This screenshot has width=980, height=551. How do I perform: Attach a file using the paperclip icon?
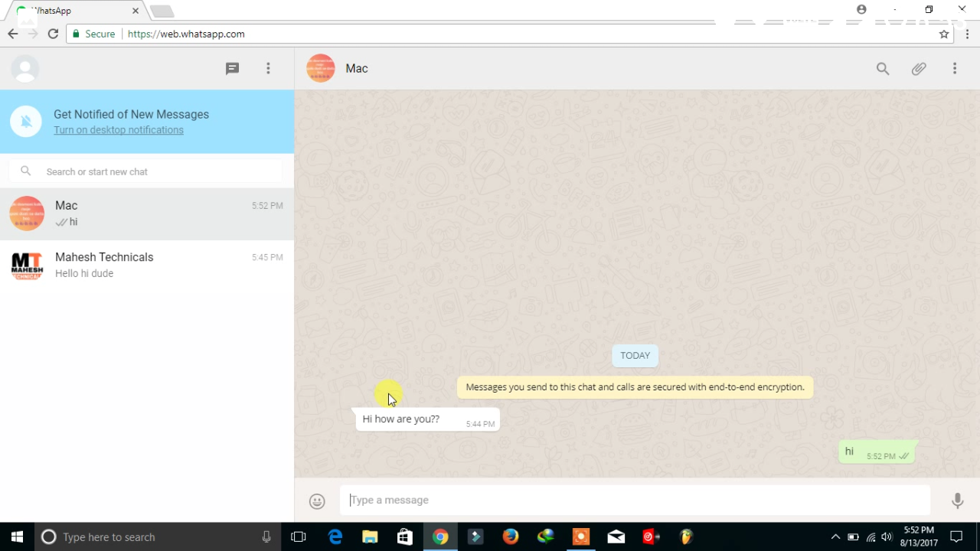tap(919, 68)
